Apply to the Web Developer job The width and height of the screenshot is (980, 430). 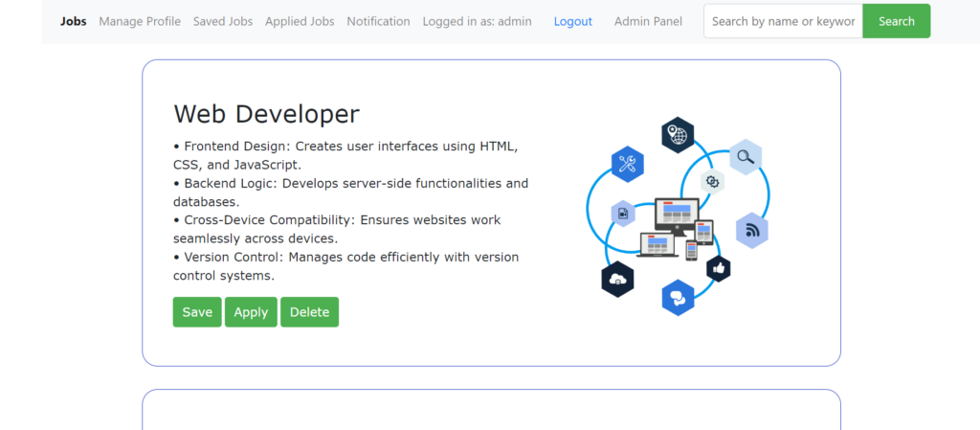click(x=251, y=312)
